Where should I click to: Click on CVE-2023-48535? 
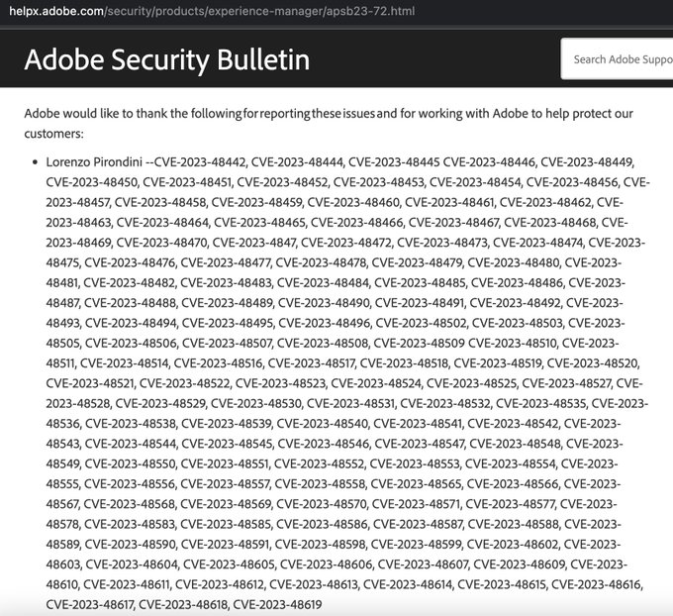coord(541,404)
